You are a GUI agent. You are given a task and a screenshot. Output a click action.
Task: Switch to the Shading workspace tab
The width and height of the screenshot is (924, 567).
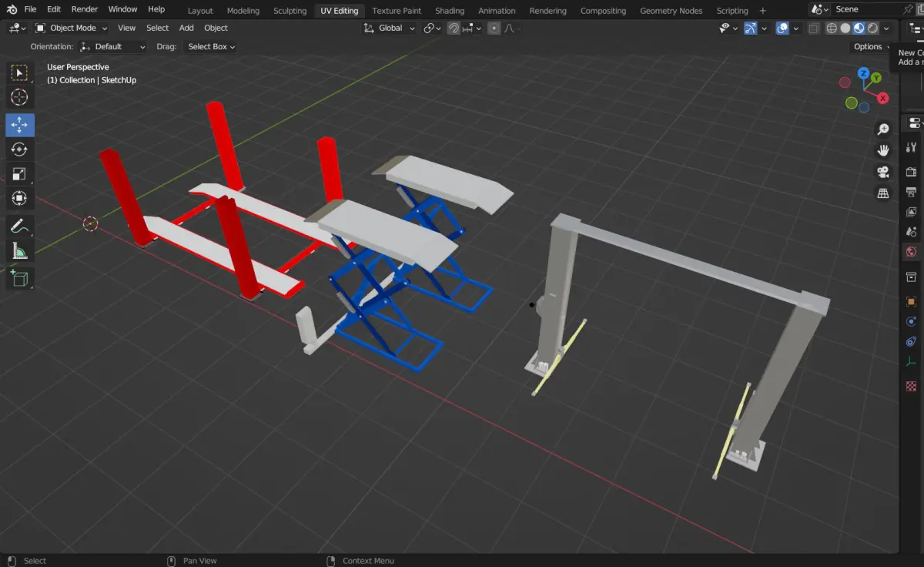pyautogui.click(x=450, y=11)
